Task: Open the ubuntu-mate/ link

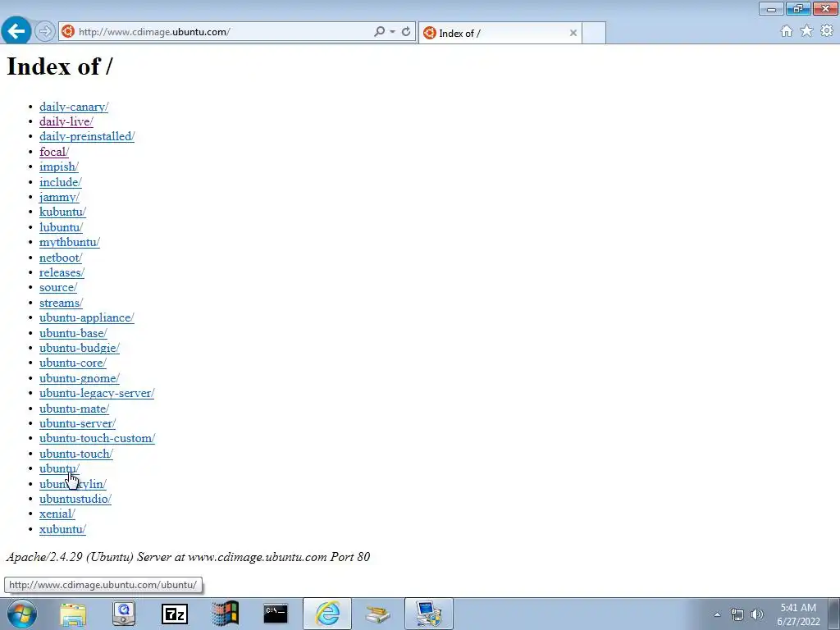Action: 75,409
